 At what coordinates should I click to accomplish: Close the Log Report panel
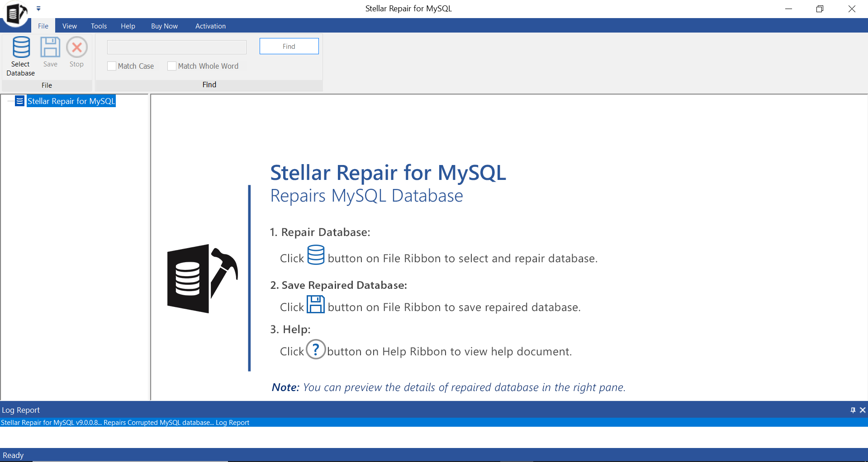(863, 410)
